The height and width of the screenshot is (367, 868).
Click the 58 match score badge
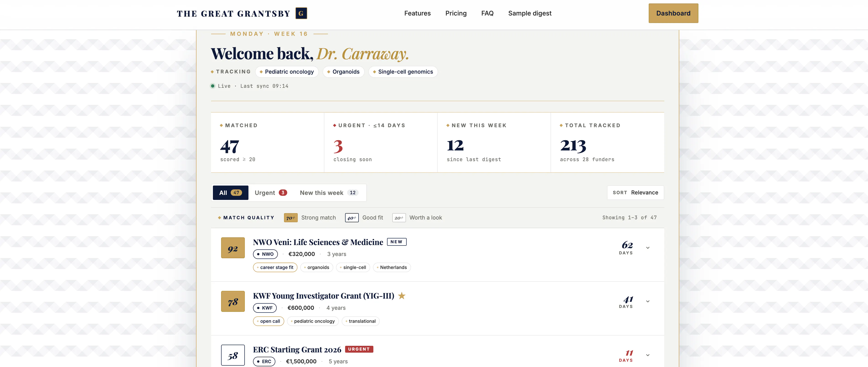point(233,355)
